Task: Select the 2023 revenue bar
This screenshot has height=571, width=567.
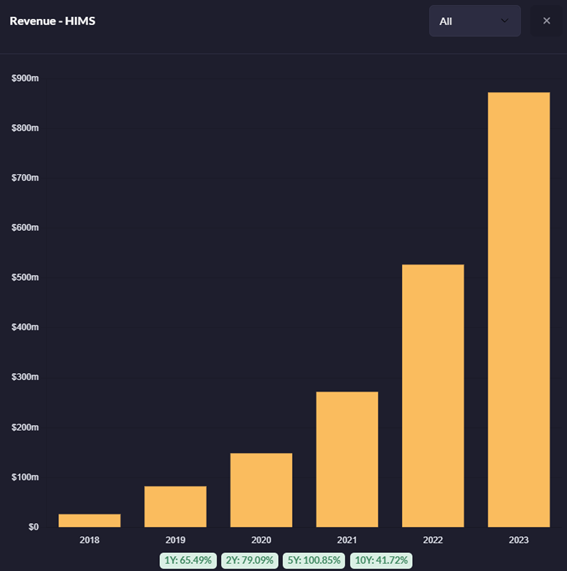Action: pyautogui.click(x=519, y=310)
